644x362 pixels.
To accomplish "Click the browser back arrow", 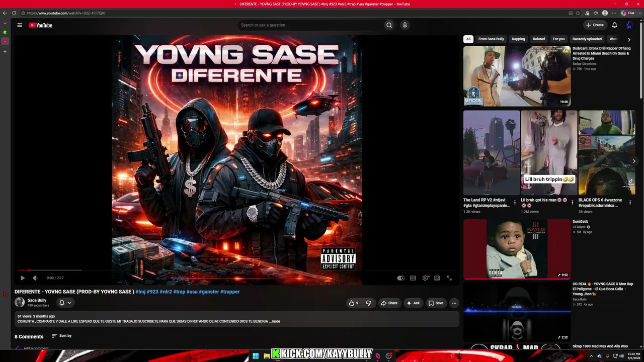I will tap(5, 13).
